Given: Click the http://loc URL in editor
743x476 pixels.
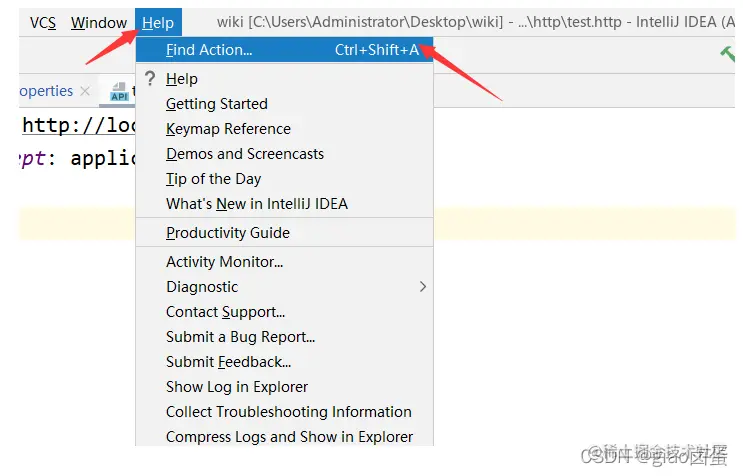Looking at the screenshot, I should pyautogui.click(x=79, y=126).
